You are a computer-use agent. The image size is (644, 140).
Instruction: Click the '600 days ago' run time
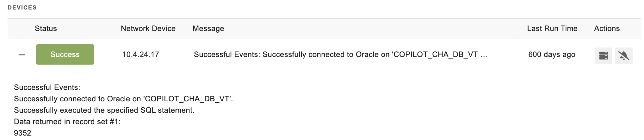pyautogui.click(x=552, y=54)
